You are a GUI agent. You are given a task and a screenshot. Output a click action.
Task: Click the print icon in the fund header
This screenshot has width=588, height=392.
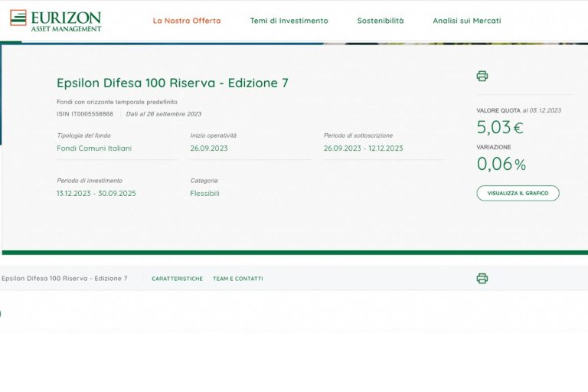(482, 76)
